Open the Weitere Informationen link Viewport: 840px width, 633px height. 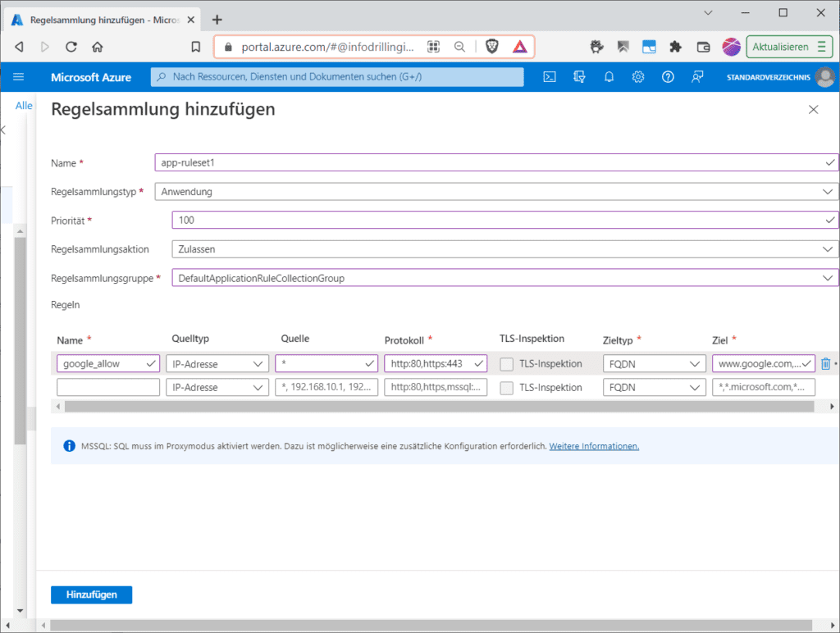(x=594, y=446)
